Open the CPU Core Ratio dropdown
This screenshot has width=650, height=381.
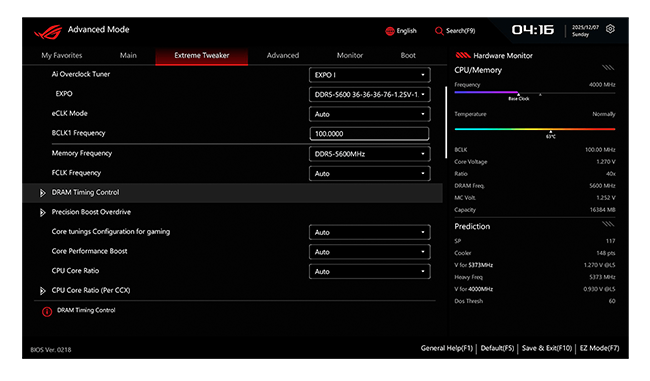click(369, 272)
